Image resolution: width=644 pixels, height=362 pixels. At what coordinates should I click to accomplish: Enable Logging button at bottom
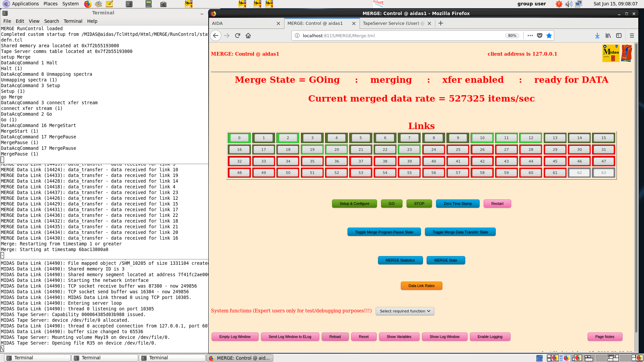coord(490,337)
